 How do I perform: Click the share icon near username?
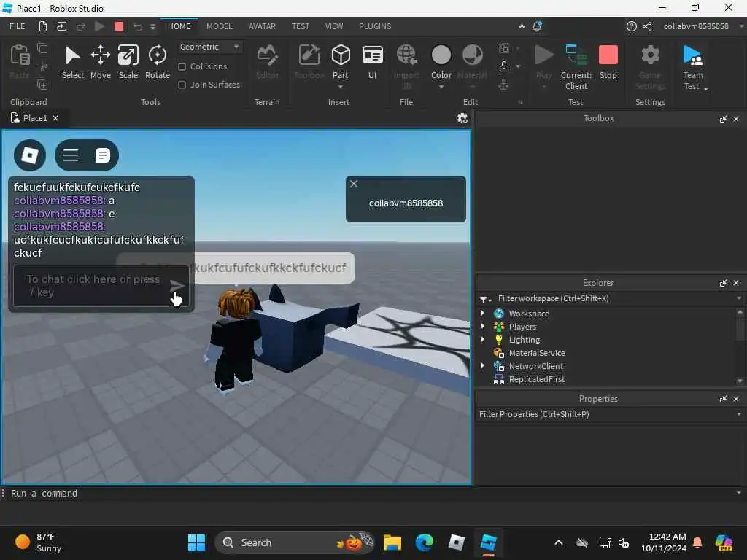(647, 26)
